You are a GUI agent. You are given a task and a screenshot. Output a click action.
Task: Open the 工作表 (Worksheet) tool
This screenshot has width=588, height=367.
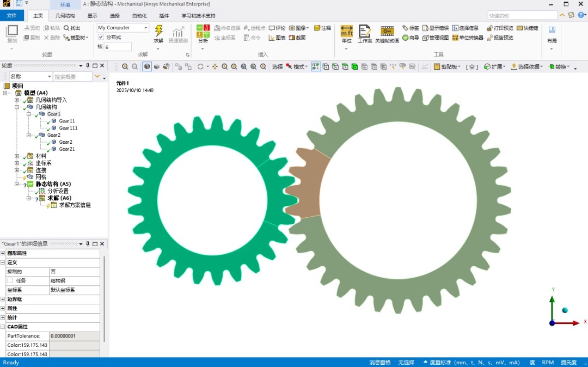(x=365, y=33)
